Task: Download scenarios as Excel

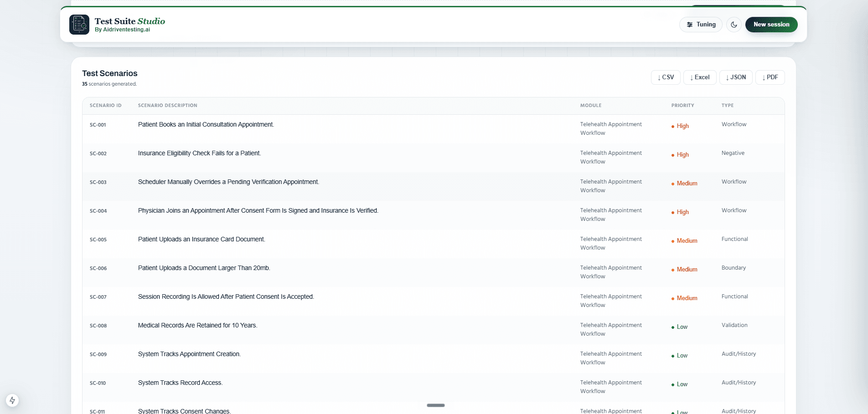Action: point(700,77)
